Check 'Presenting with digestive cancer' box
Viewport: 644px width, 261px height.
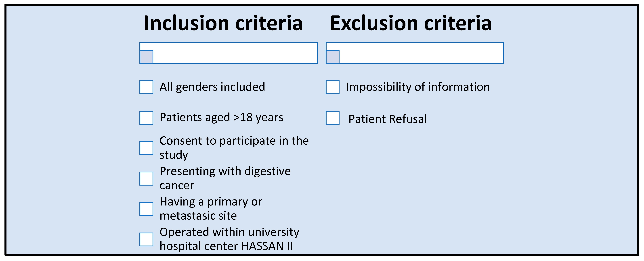click(146, 178)
